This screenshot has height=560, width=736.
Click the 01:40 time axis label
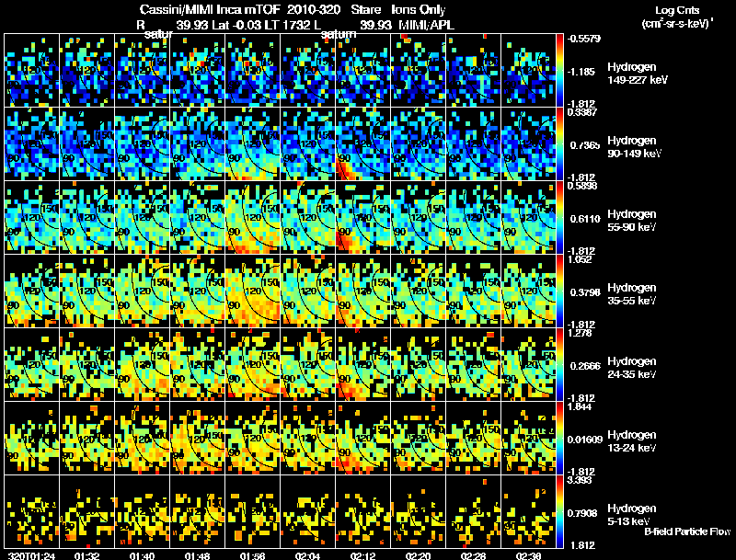(142, 556)
